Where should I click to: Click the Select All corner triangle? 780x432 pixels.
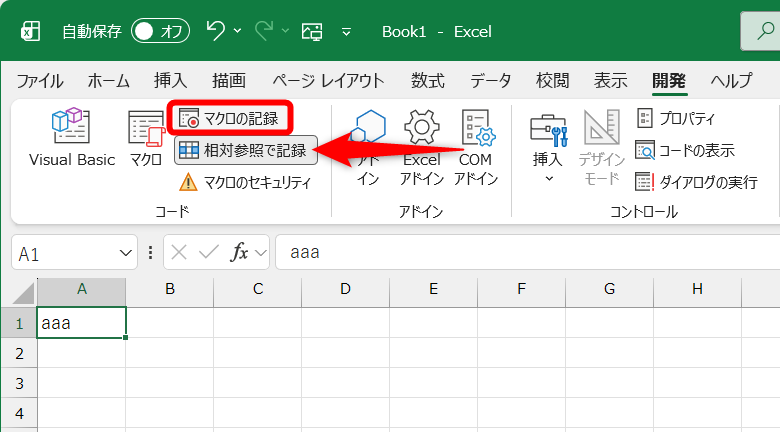pyautogui.click(x=23, y=293)
